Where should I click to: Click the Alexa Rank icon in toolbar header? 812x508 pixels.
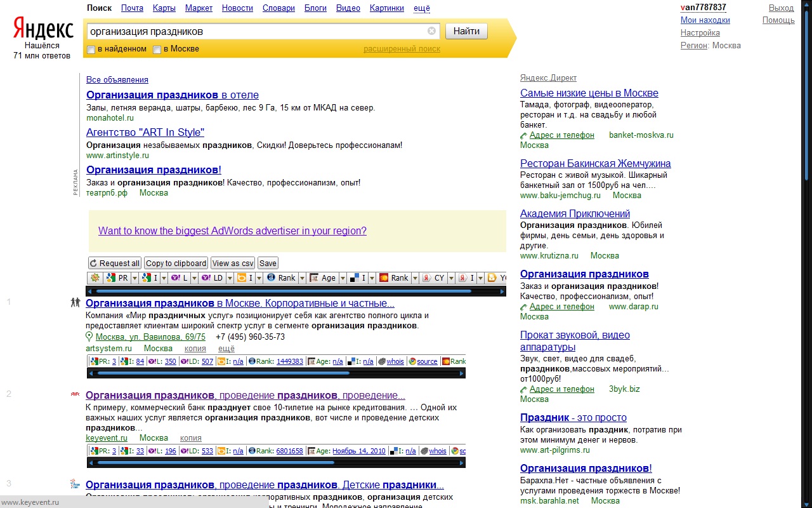click(271, 277)
